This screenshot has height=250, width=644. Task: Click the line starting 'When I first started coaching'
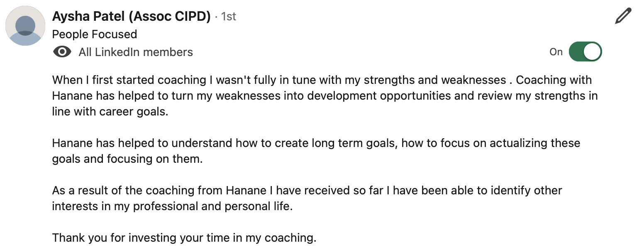(x=322, y=80)
